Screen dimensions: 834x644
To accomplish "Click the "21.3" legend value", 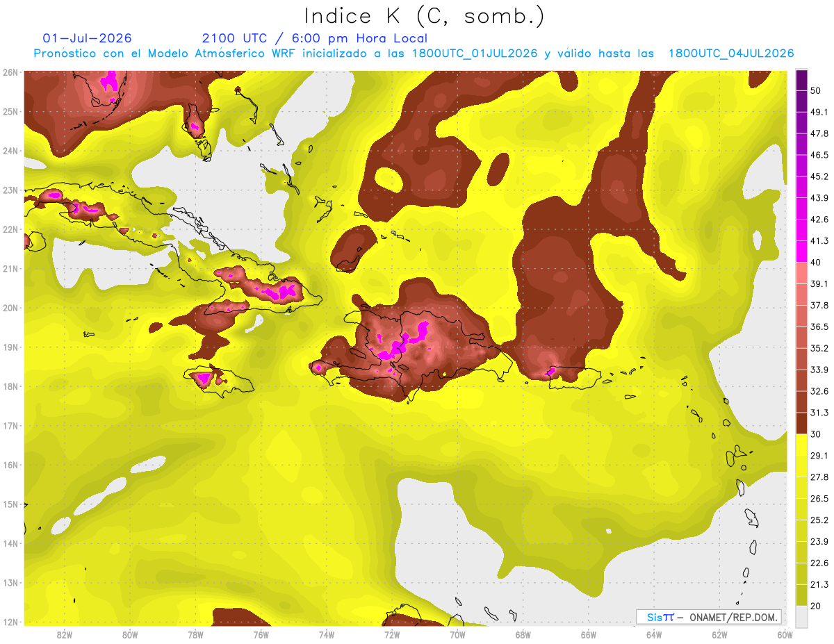I will pos(819,585).
